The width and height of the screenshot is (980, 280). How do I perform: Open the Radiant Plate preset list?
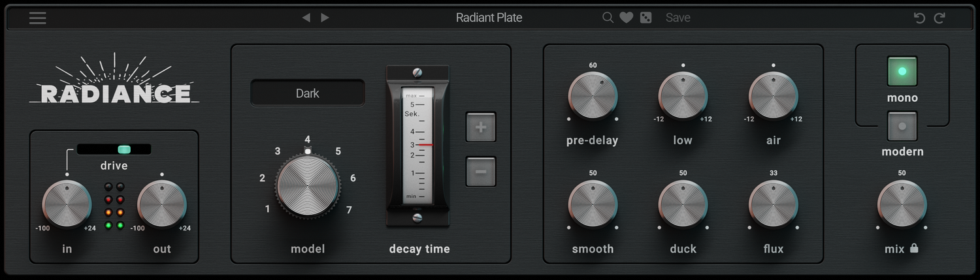click(489, 18)
